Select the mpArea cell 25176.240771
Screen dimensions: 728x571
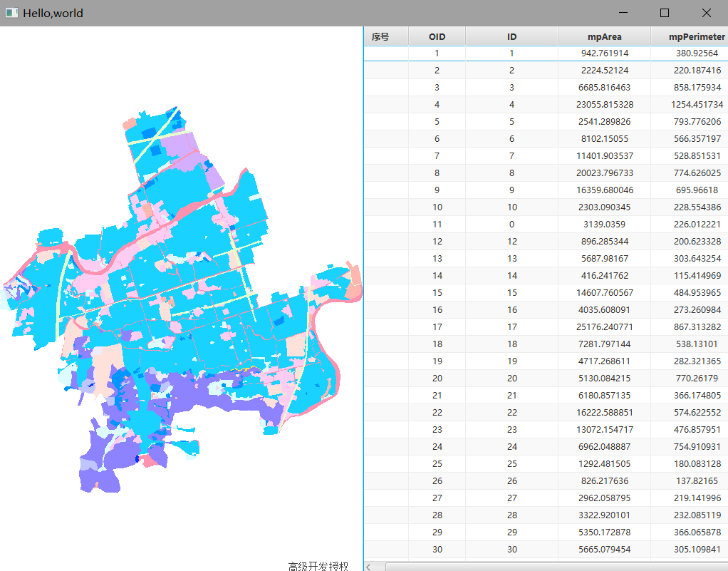tap(604, 327)
